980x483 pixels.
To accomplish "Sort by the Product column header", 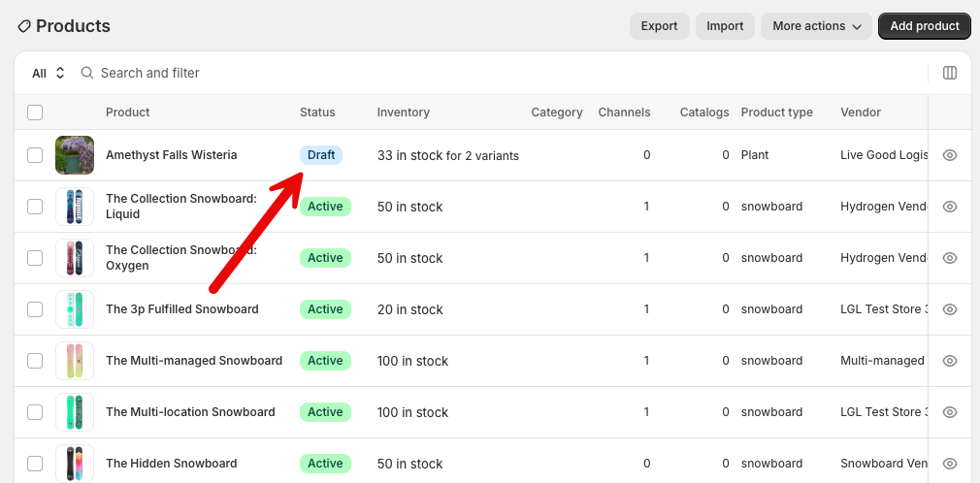I will (127, 113).
